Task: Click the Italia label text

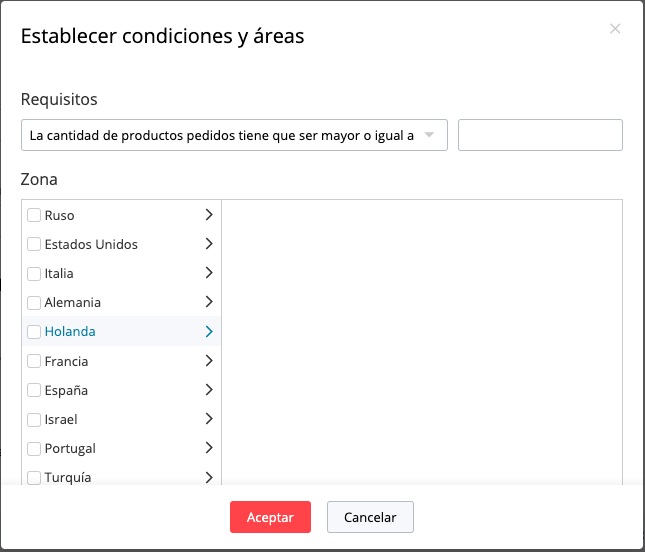Action: point(59,274)
